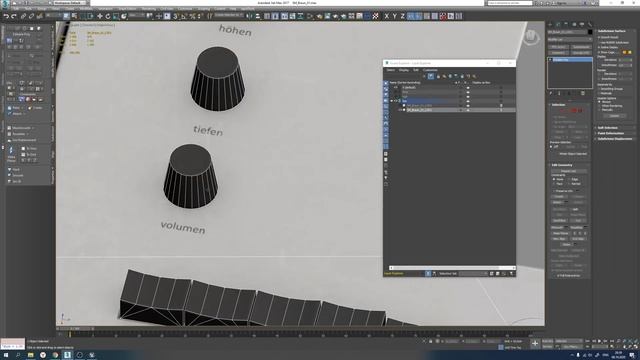Image resolution: width=640 pixels, height=360 pixels.
Task: Open the Hierarchy tab in command panel
Action: [x=566, y=24]
